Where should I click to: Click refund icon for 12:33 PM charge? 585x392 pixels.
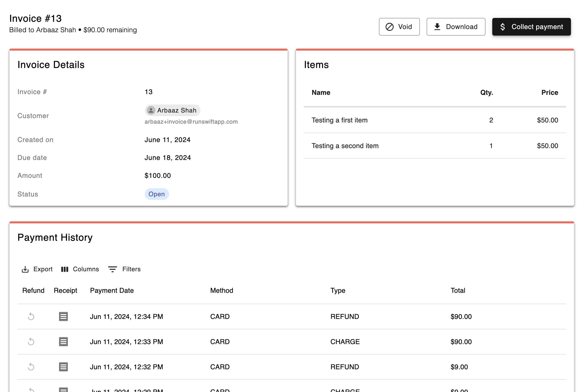(31, 341)
